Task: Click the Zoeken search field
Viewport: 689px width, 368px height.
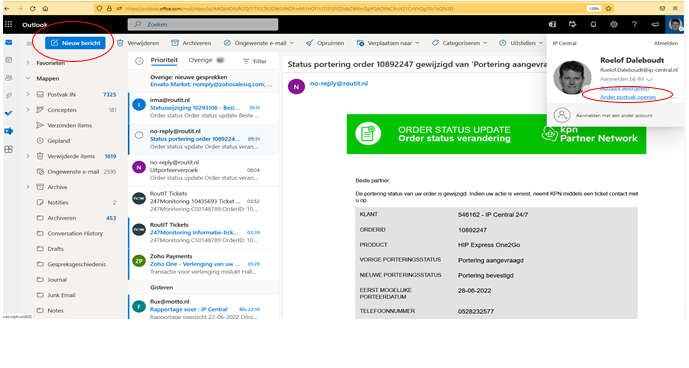Action: (203, 24)
